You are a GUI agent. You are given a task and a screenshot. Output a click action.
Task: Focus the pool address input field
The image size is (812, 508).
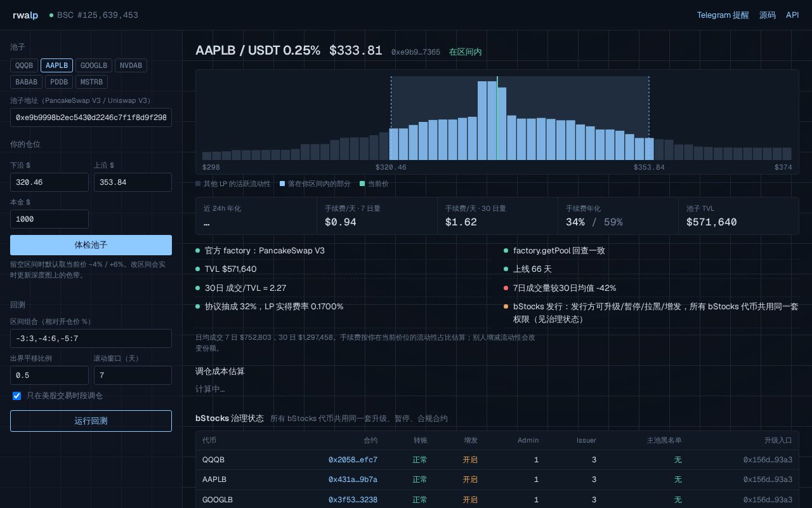[x=91, y=117]
